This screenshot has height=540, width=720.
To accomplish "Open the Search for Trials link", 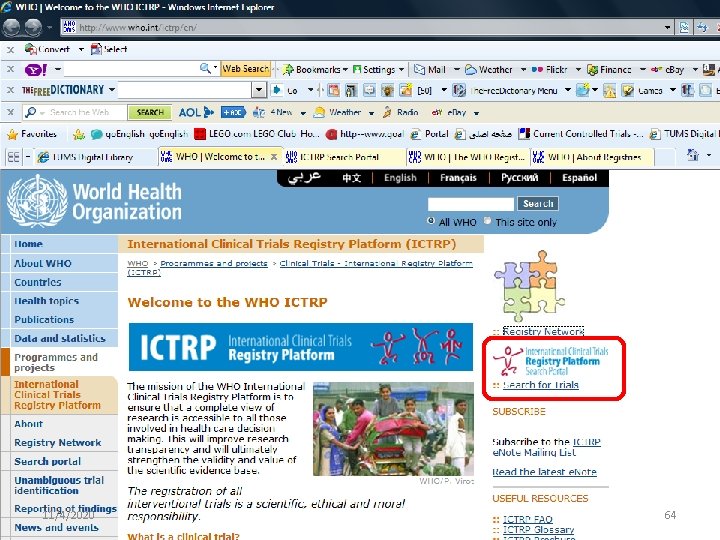I will [540, 385].
